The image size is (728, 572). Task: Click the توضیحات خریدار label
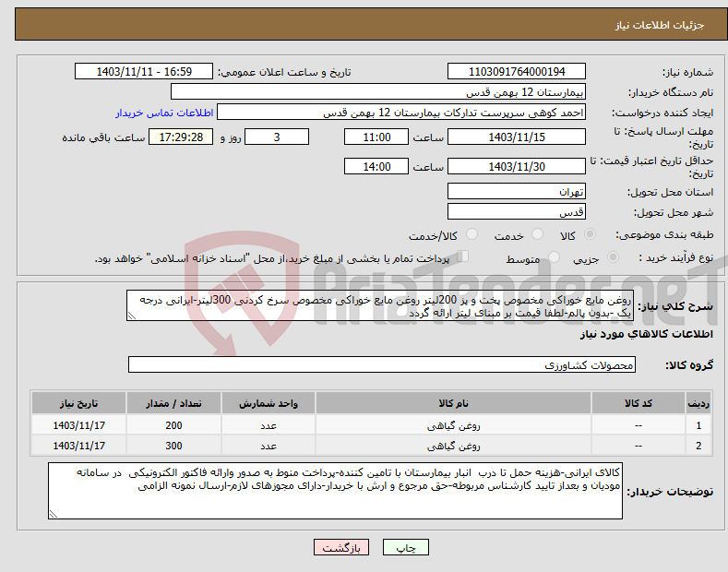click(x=670, y=492)
